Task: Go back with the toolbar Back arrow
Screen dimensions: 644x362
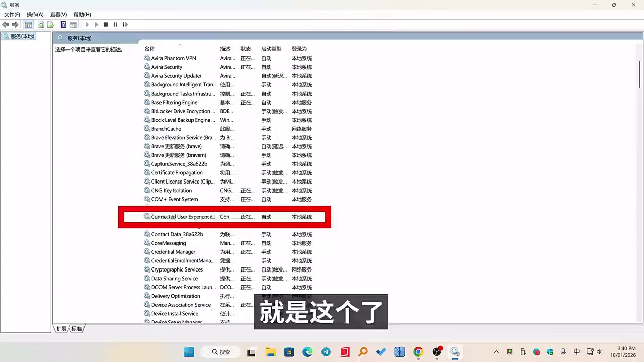Action: point(6,25)
